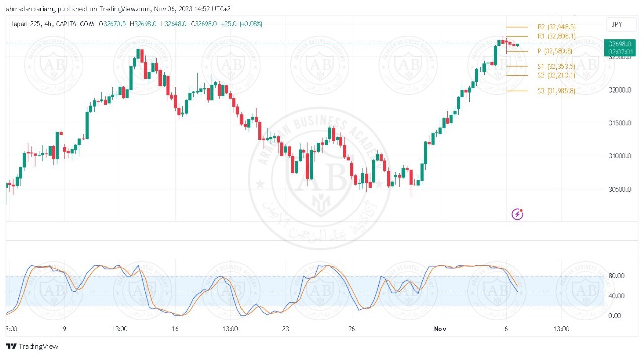The height and width of the screenshot is (356, 644).
Task: Click the 31000.0 price axis label
Action: point(619,156)
